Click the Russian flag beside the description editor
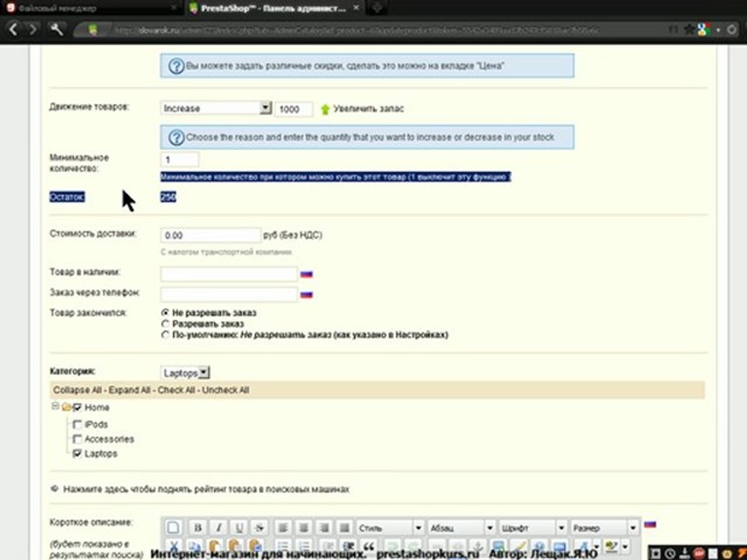Screen dimensions: 747x560 coord(650,524)
